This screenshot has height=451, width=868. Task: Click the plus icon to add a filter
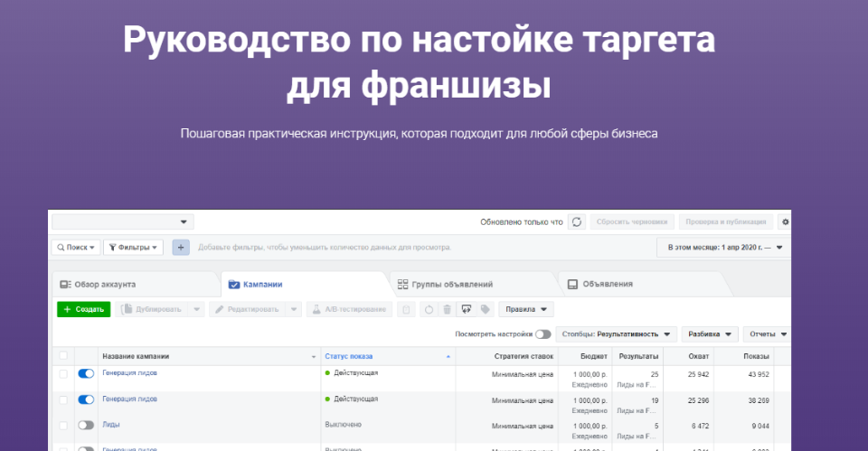click(181, 247)
